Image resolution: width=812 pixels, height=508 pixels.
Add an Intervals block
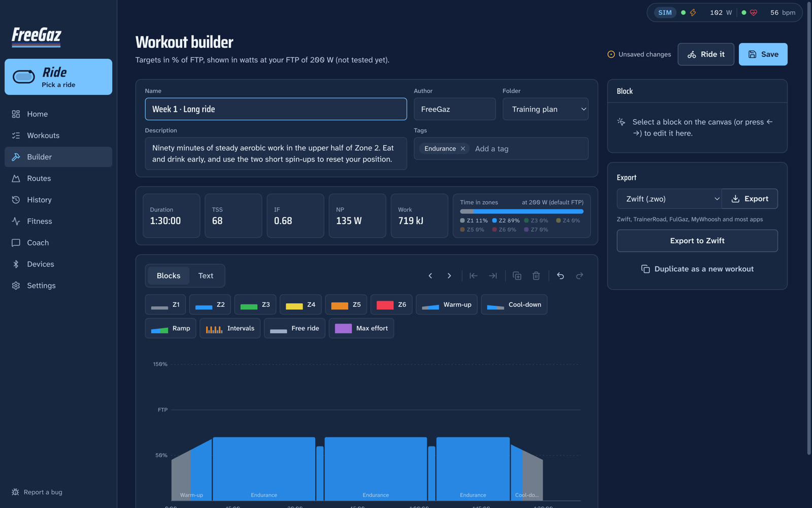230,328
